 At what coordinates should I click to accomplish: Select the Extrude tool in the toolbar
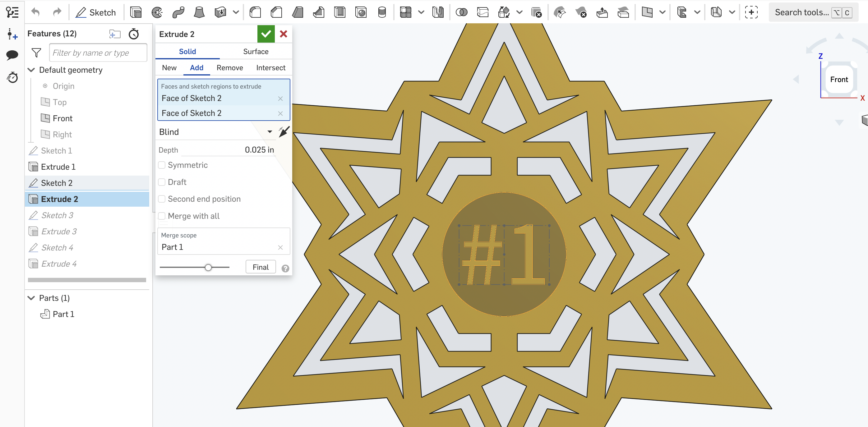click(136, 12)
